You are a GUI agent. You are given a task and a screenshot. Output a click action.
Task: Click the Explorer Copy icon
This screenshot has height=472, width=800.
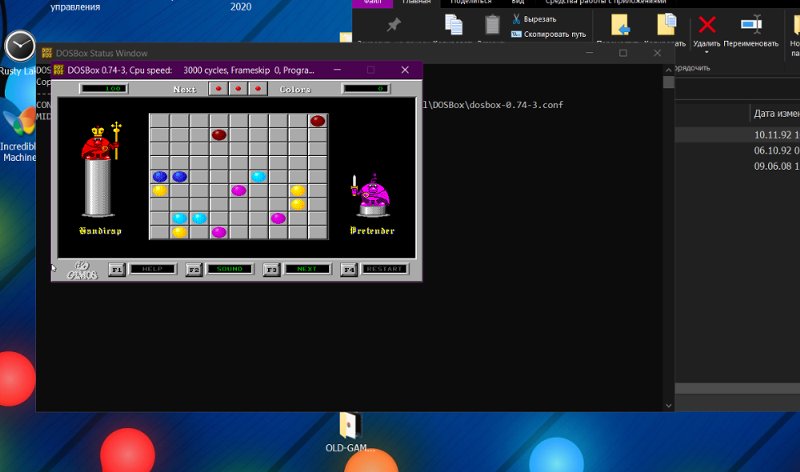click(x=453, y=24)
